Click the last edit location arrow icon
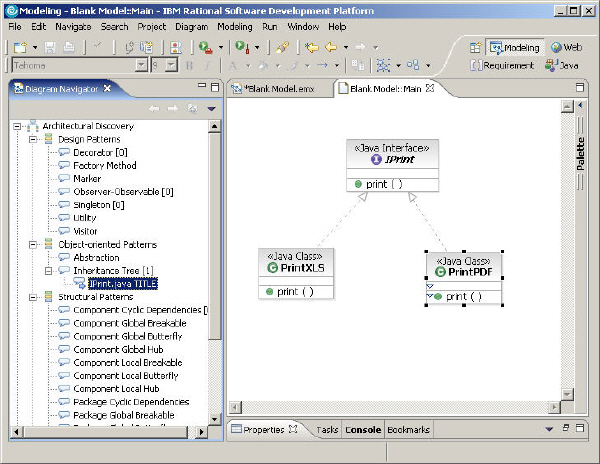Screen dimensions: 600x464 click(312, 47)
